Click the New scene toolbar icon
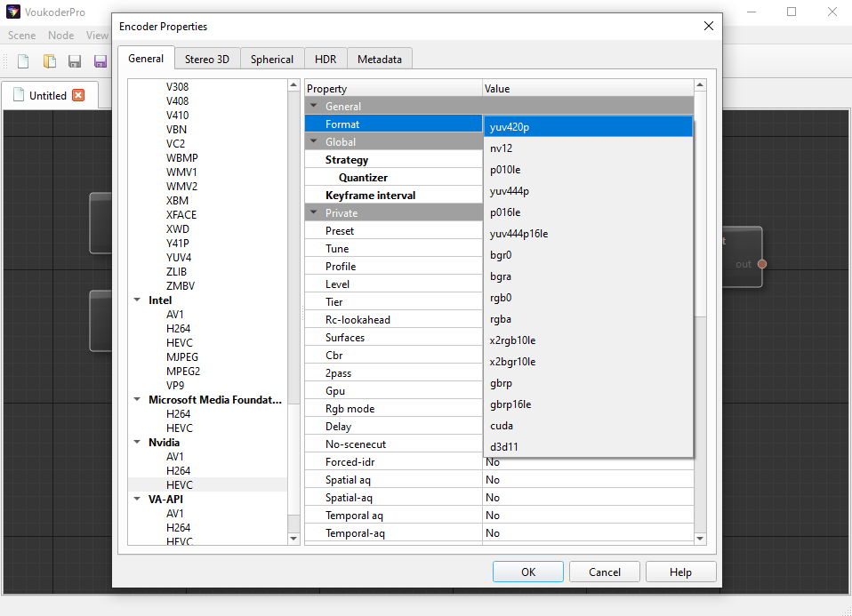 (24, 61)
